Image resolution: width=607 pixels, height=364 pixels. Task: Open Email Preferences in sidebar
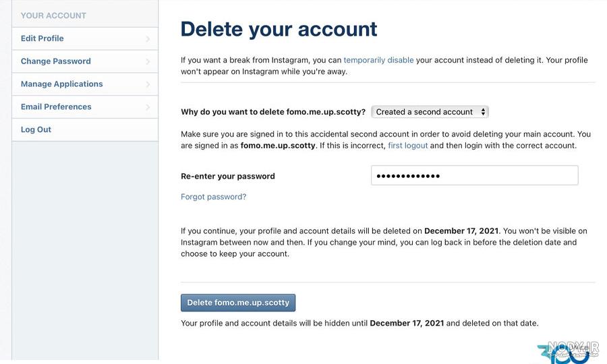click(x=85, y=107)
